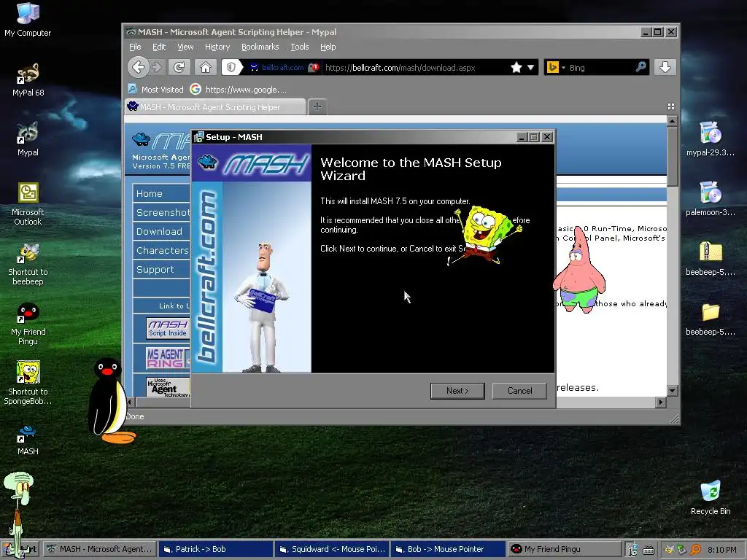Open the History menu in Mypal
The width and height of the screenshot is (747, 560).
point(217,47)
